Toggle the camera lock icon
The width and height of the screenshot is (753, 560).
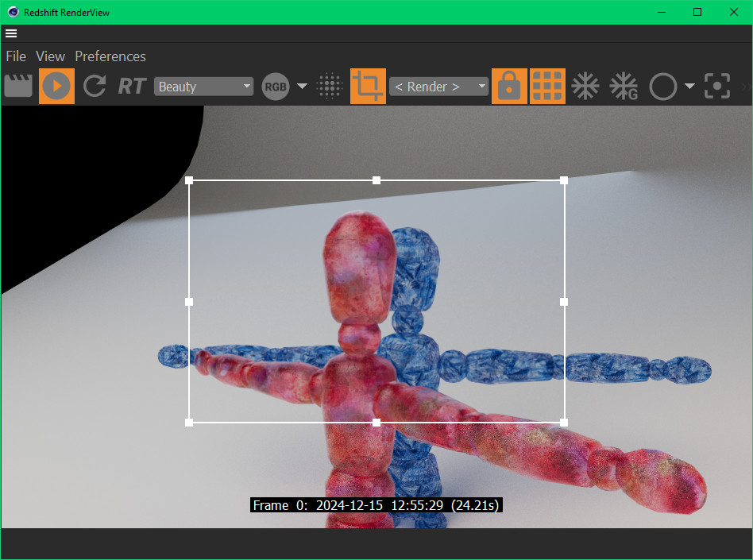tap(509, 86)
